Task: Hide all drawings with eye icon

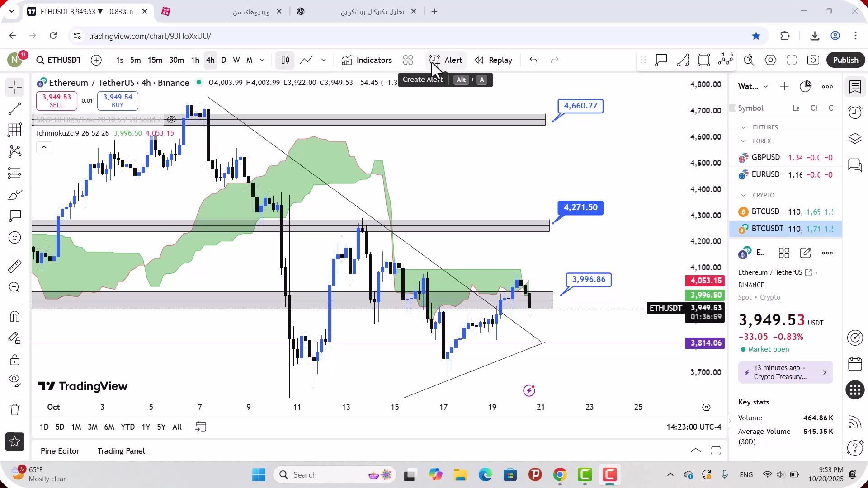Action: tap(15, 381)
